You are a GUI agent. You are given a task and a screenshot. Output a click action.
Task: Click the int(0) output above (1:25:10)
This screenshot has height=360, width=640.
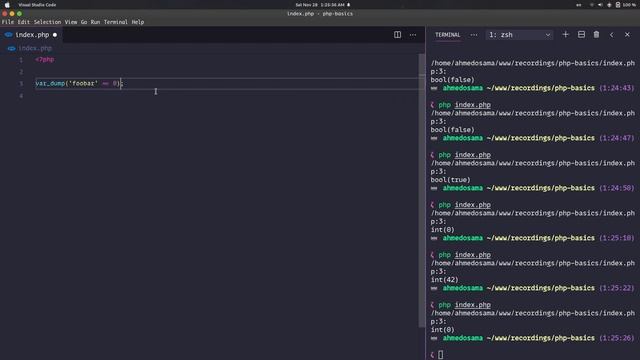(x=442, y=229)
